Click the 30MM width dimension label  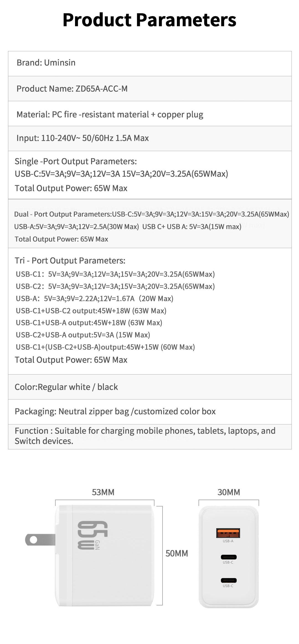point(229,492)
